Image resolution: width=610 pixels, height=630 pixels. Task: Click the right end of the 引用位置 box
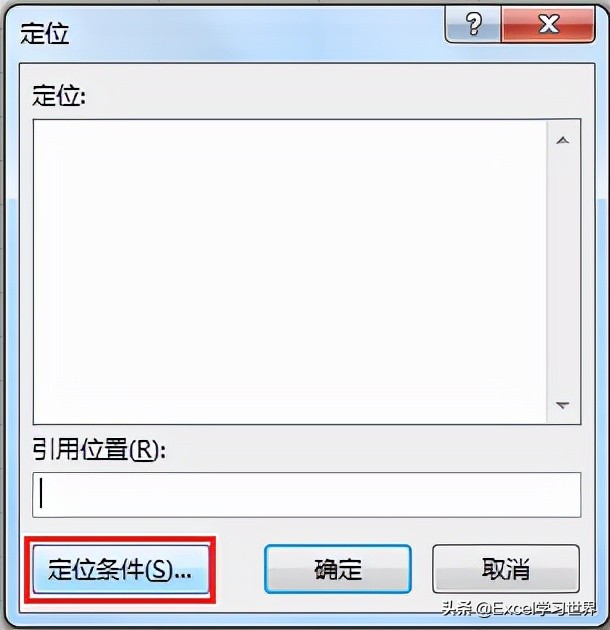coord(563,495)
